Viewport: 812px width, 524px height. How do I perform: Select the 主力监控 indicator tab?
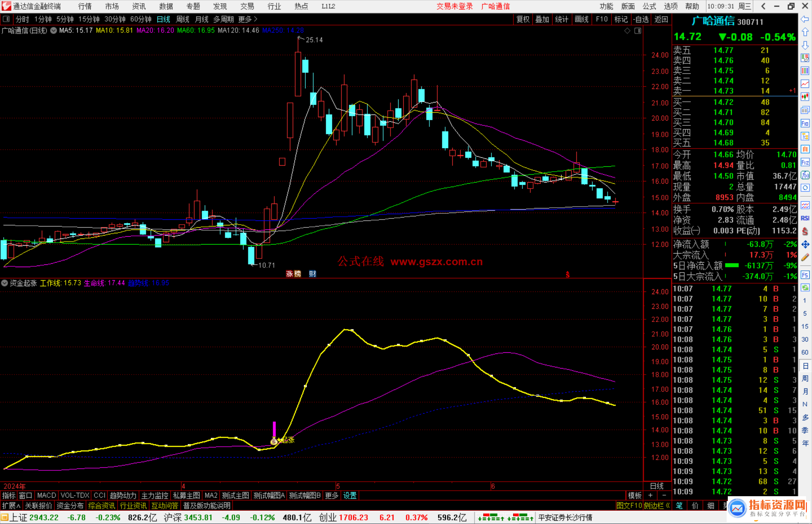pos(155,495)
